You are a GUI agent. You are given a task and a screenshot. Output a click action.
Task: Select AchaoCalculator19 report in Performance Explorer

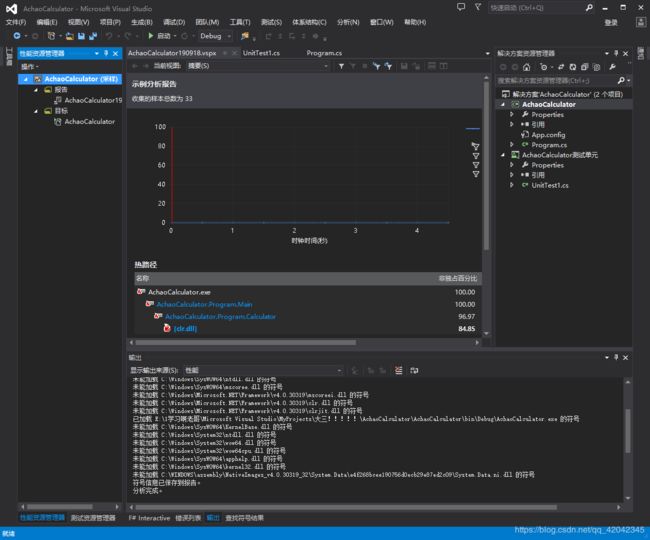93,100
